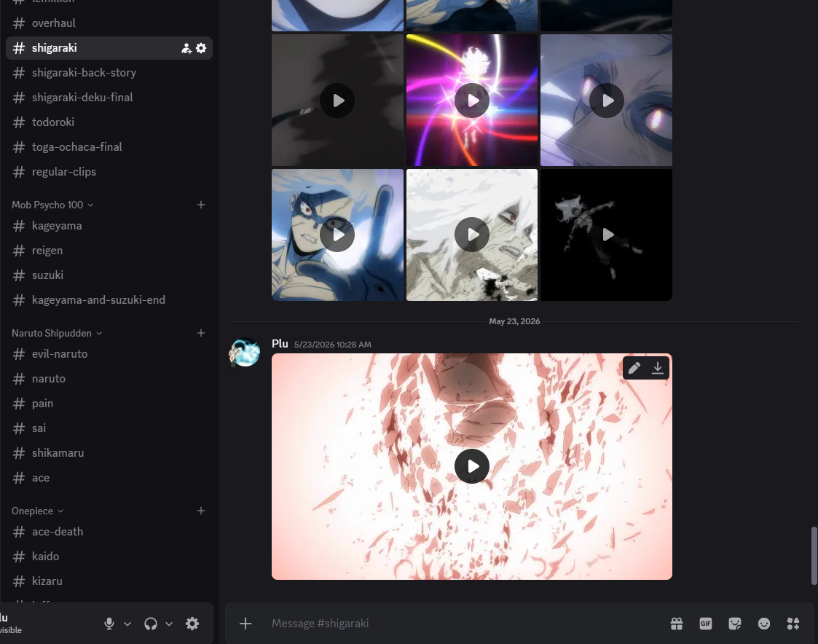This screenshot has width=818, height=644.
Task: Open User Settings gear
Action: pos(192,624)
